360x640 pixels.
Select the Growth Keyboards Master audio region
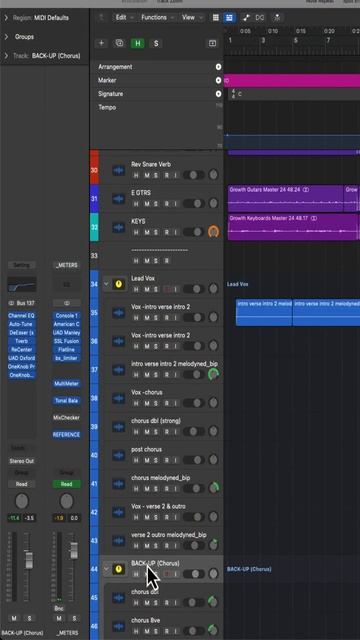click(x=293, y=227)
